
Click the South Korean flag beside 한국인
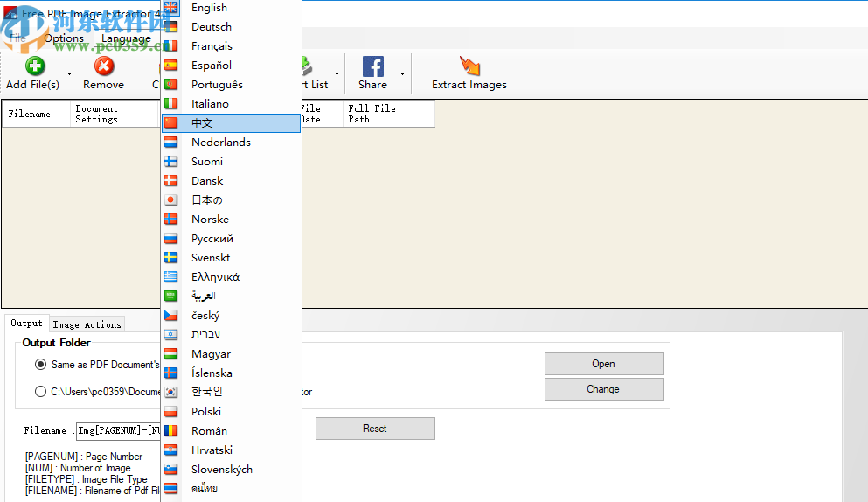[x=171, y=392]
